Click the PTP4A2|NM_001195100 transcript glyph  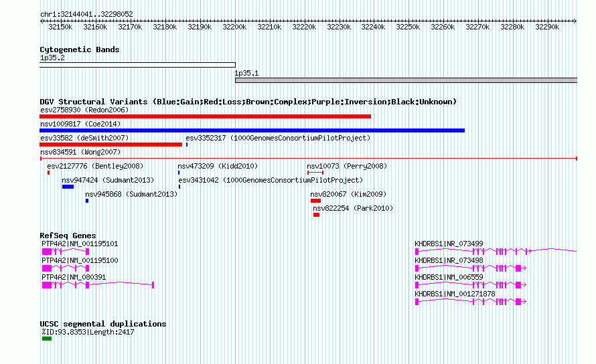[x=66, y=268]
